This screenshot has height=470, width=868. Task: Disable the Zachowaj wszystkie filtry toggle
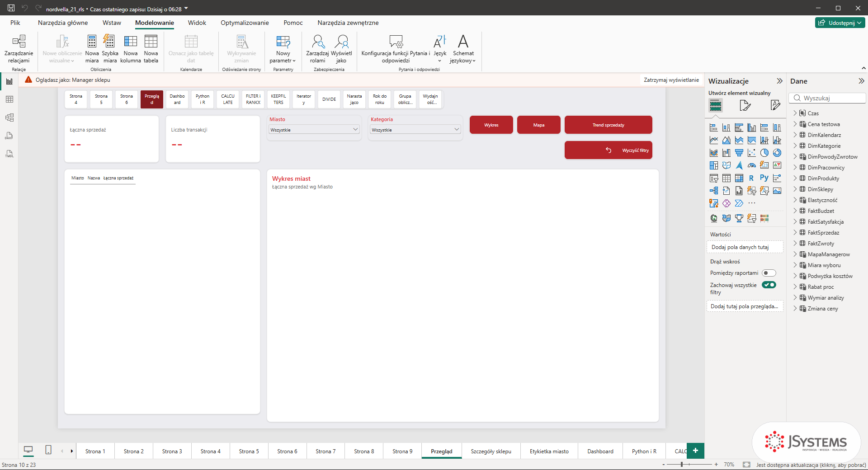click(769, 285)
